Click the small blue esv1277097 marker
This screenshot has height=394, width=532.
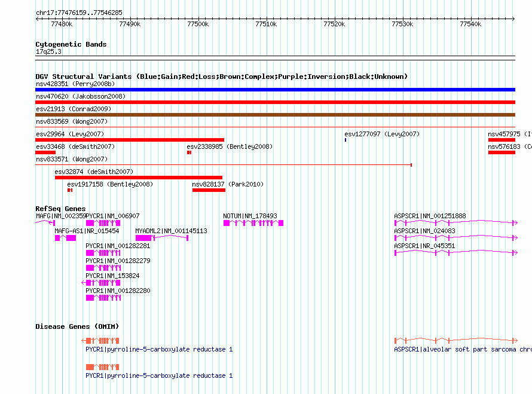346,140
